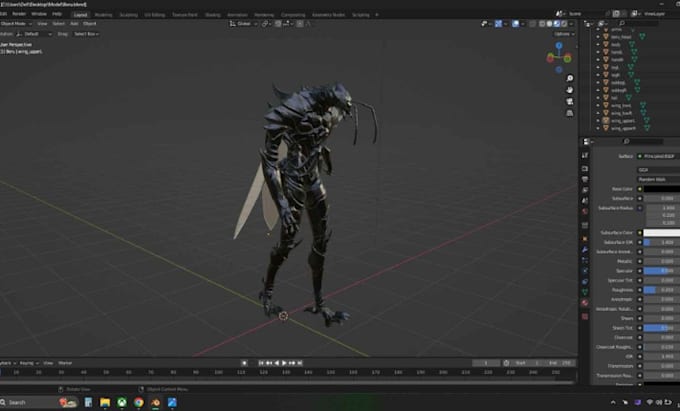Open the Object Constraints properties tab icon
This screenshot has width=680, height=411.
pyautogui.click(x=585, y=282)
